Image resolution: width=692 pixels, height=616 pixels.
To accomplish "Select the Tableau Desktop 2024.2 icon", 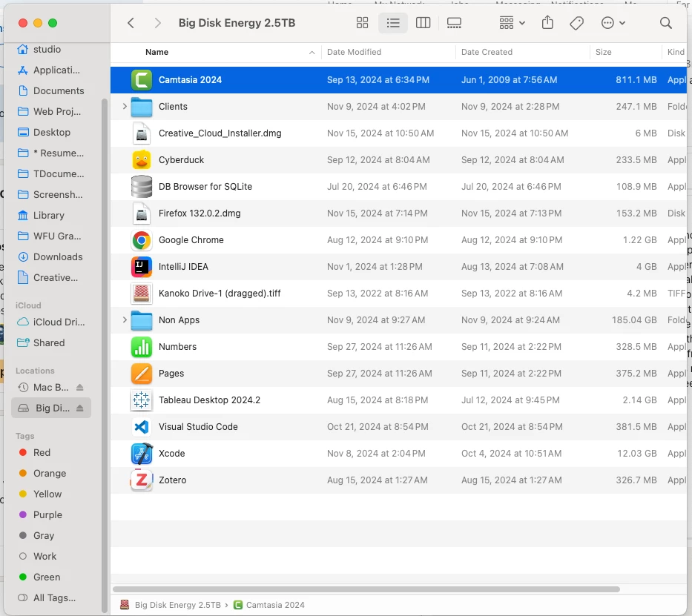I will [x=142, y=400].
